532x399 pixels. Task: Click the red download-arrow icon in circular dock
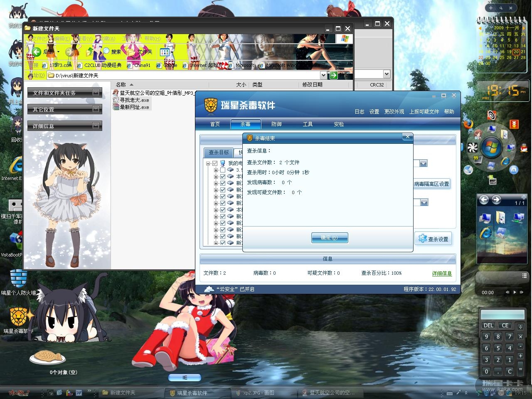point(514,124)
